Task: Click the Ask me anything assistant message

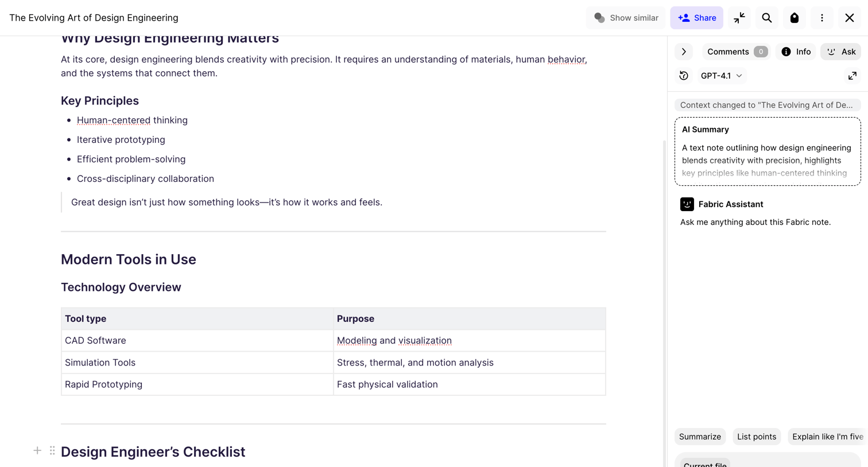Action: (x=755, y=222)
